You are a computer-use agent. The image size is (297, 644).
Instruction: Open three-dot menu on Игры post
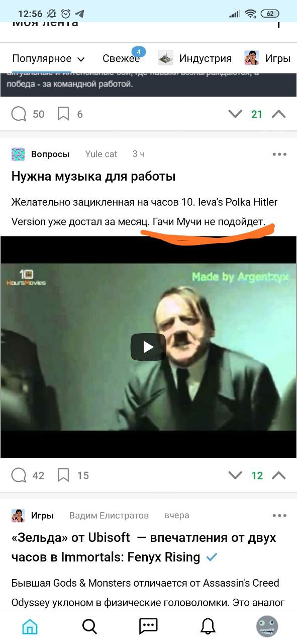point(279,516)
